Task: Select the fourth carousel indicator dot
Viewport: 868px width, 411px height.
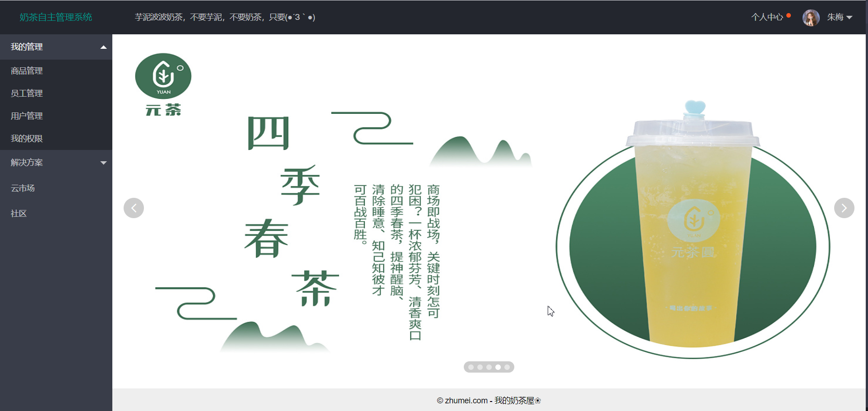Action: pos(498,367)
